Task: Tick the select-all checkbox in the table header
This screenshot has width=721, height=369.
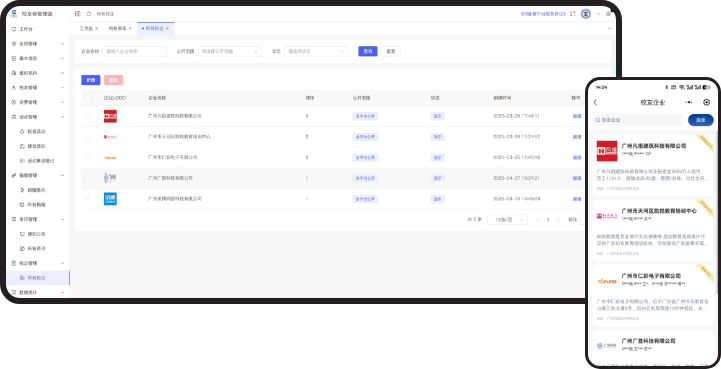Action: click(88, 98)
